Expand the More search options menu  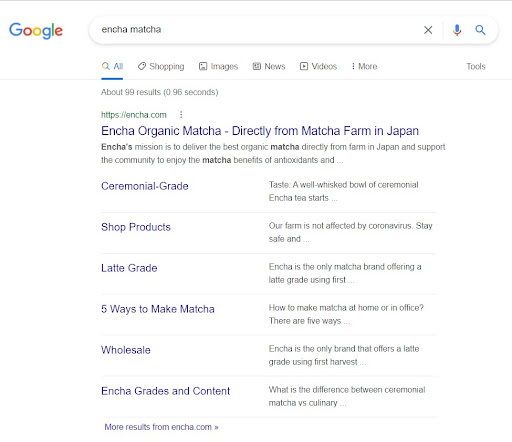tap(364, 66)
